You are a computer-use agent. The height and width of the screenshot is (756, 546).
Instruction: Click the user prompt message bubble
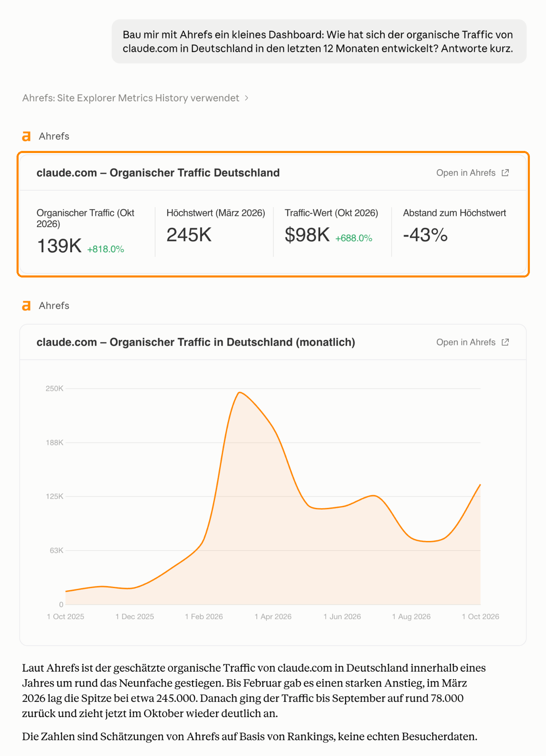point(319,41)
